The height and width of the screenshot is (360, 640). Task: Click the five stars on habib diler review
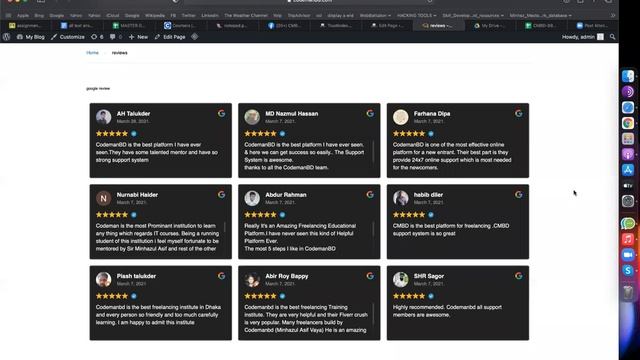point(409,215)
